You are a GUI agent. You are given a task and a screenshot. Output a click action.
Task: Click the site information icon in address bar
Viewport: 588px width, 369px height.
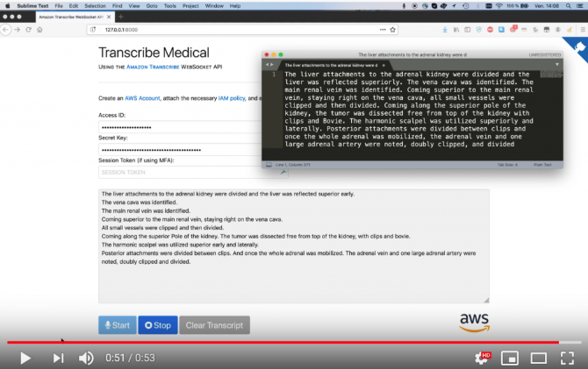coord(93,30)
